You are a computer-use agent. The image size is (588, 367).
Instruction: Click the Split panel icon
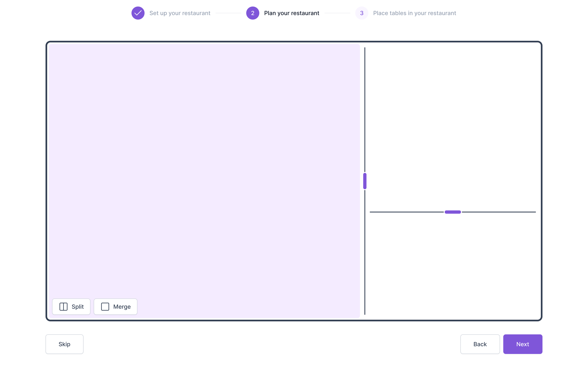(63, 307)
